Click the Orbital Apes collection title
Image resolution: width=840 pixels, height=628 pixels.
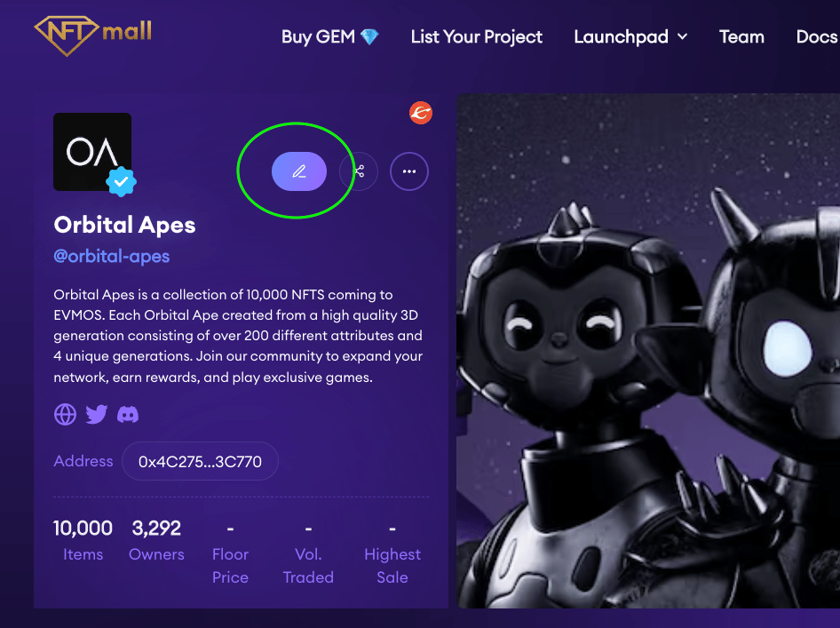click(124, 225)
